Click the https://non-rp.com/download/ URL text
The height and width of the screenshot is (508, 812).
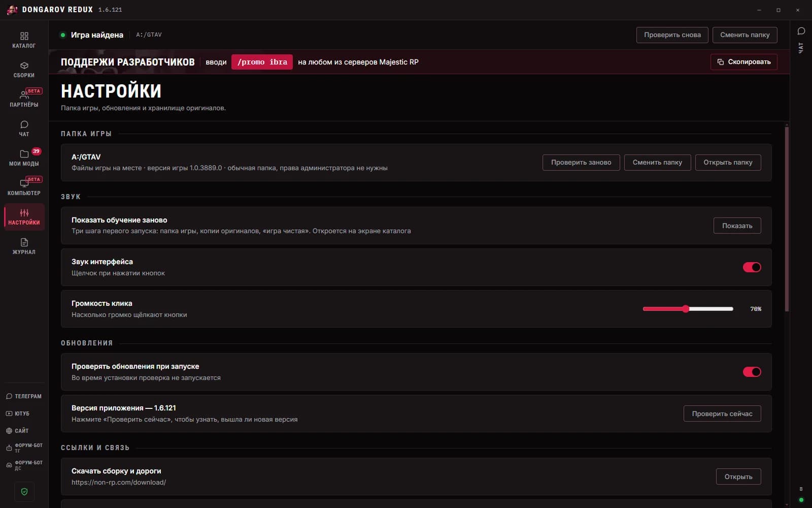click(119, 482)
